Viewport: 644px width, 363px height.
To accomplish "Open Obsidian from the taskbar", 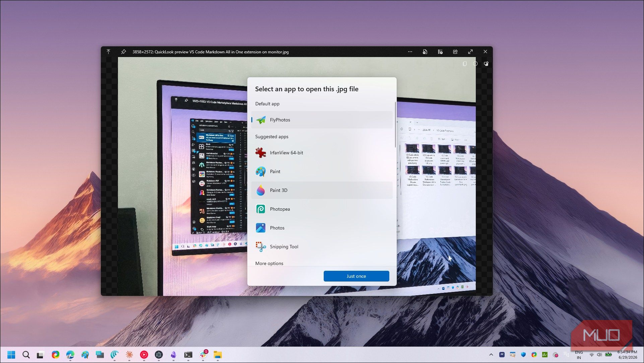I will coord(174,355).
